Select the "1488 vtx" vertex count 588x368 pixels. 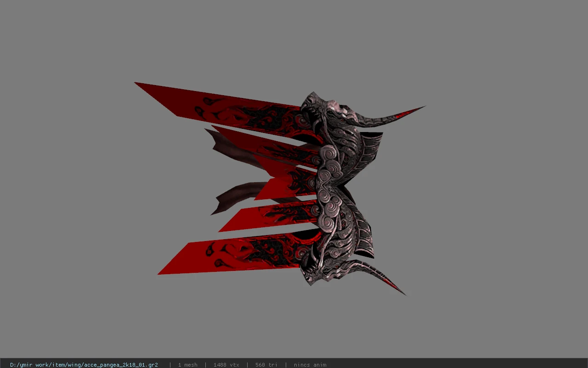pyautogui.click(x=226, y=365)
